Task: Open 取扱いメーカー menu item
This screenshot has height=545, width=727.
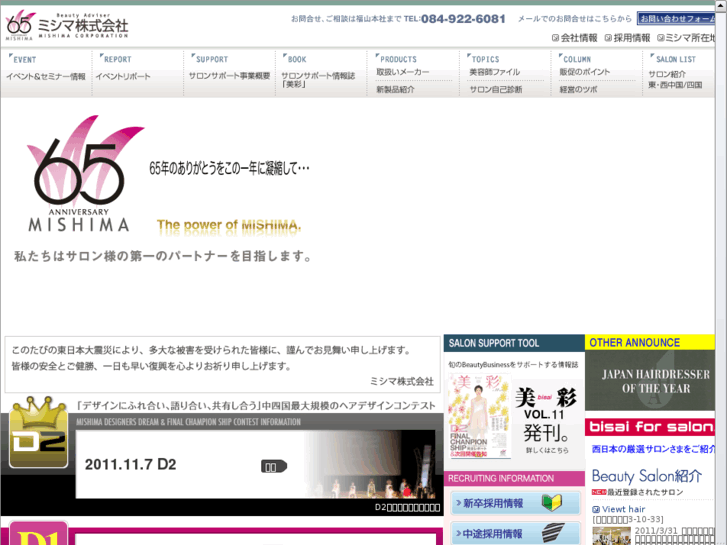Action: [403, 72]
